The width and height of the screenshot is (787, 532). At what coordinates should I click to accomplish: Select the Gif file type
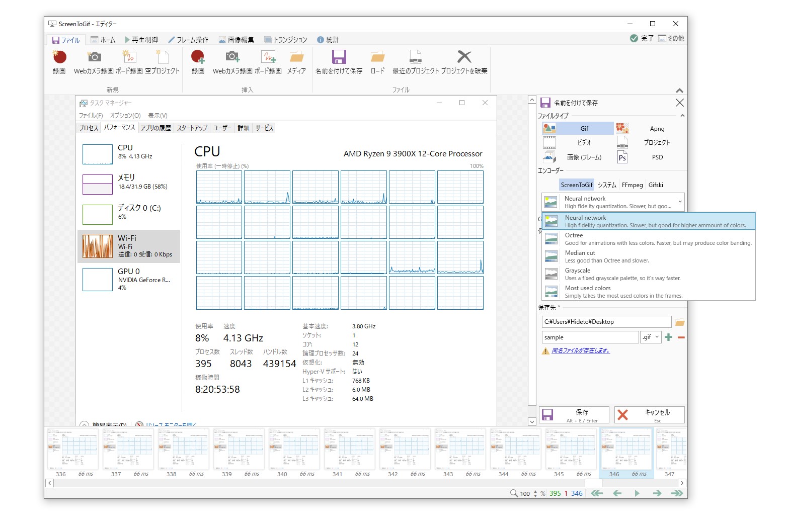point(578,128)
